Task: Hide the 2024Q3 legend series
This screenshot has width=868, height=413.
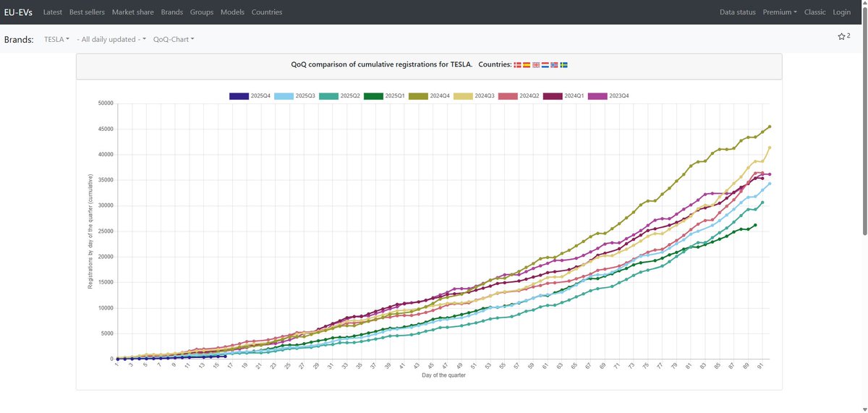Action: pyautogui.click(x=474, y=96)
